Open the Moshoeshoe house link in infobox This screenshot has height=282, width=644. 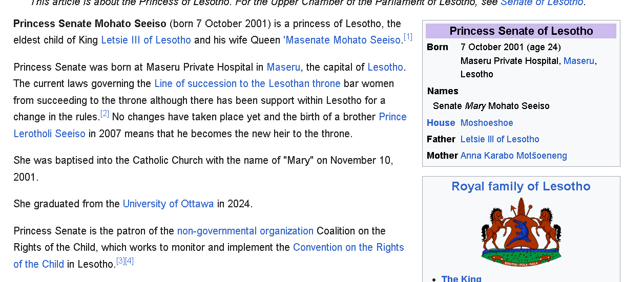click(x=486, y=123)
